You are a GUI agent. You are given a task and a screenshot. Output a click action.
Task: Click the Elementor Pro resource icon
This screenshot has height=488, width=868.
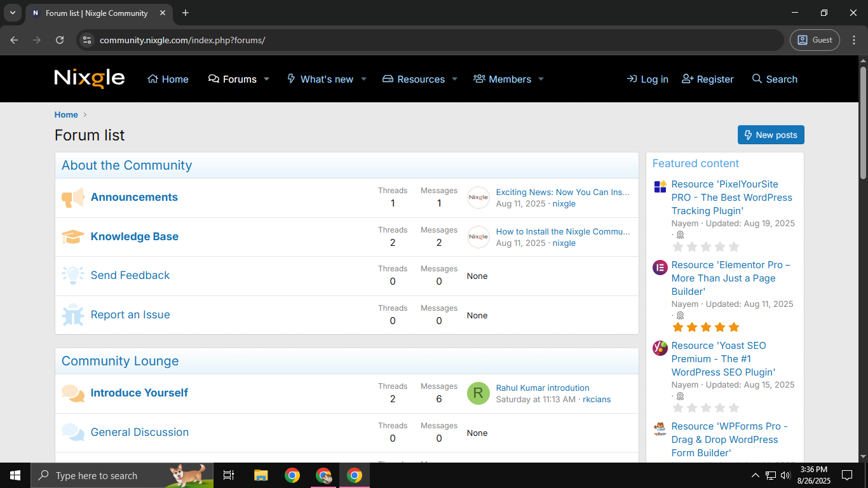(660, 268)
